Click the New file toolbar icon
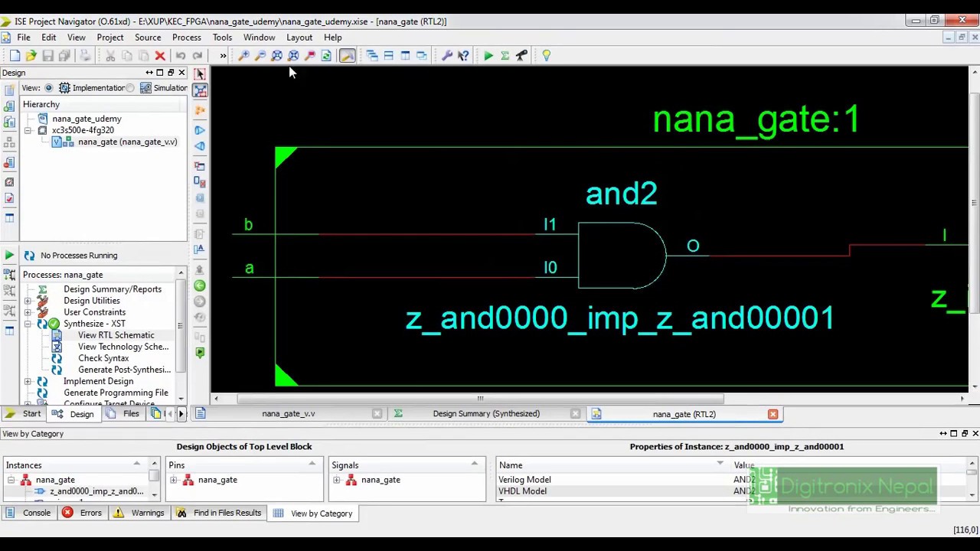 (x=15, y=55)
